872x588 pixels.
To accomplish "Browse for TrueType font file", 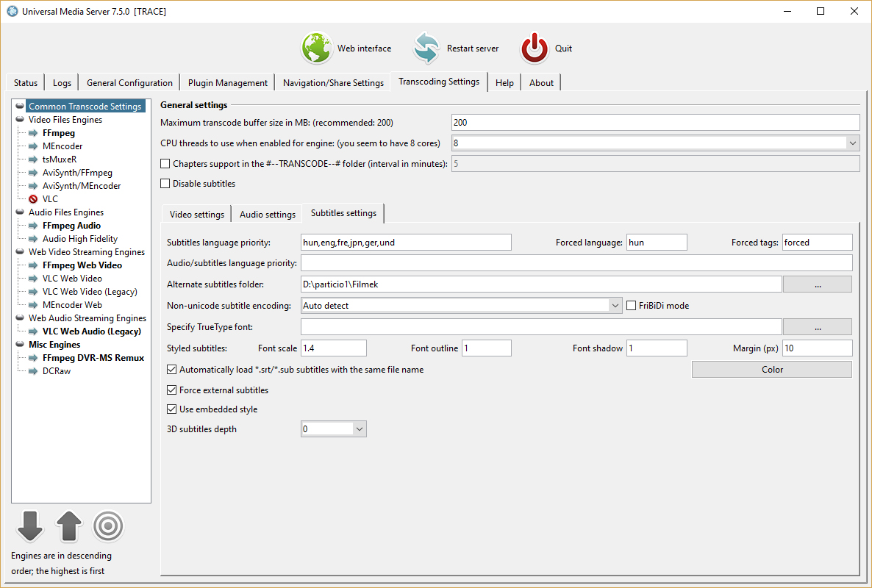I will click(818, 327).
